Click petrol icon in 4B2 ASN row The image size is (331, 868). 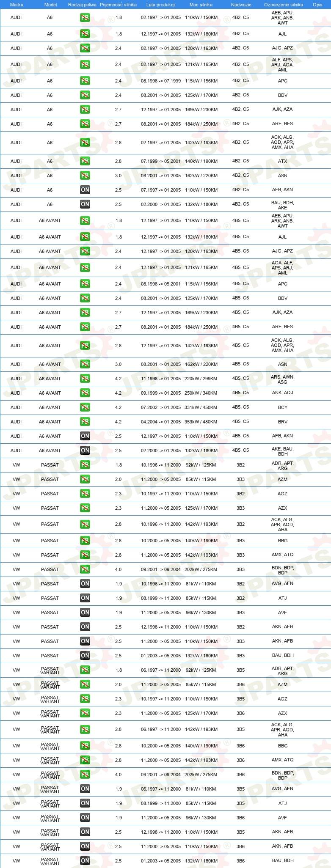point(85,176)
